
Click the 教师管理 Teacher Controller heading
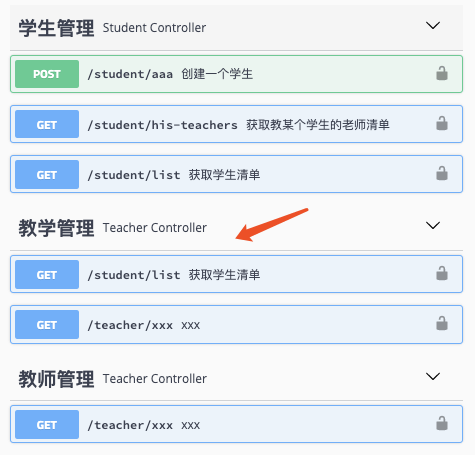(x=112, y=379)
